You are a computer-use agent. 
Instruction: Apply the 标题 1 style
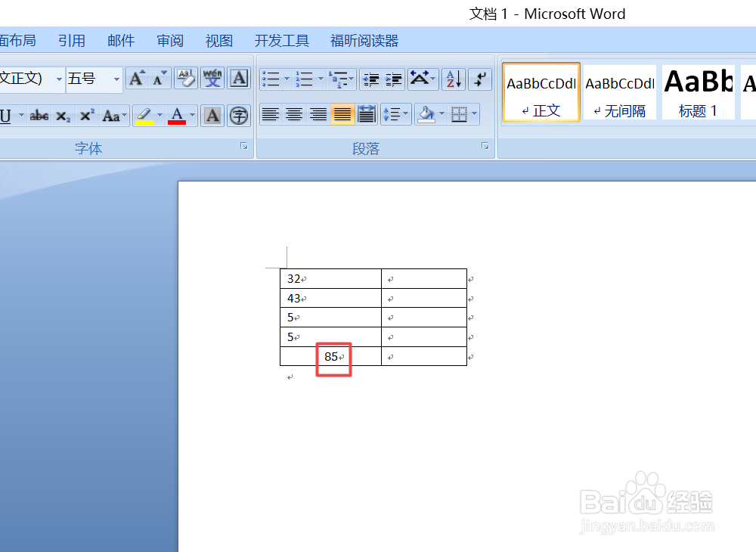(698, 92)
